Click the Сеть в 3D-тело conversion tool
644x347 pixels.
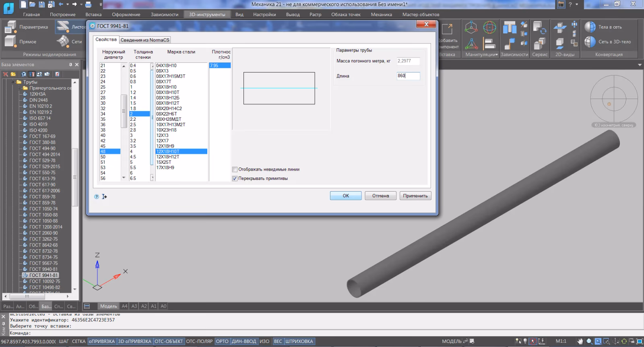[608, 41]
